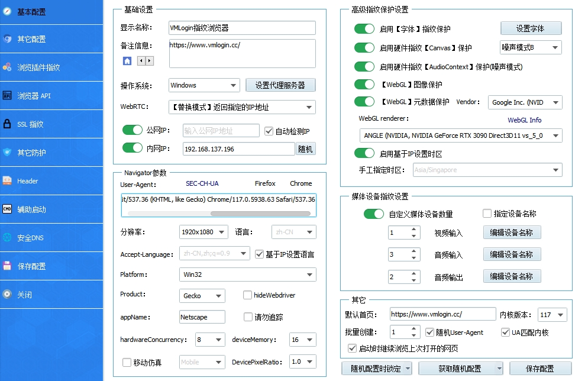Click the home icon under 备注信息

pos(127,62)
